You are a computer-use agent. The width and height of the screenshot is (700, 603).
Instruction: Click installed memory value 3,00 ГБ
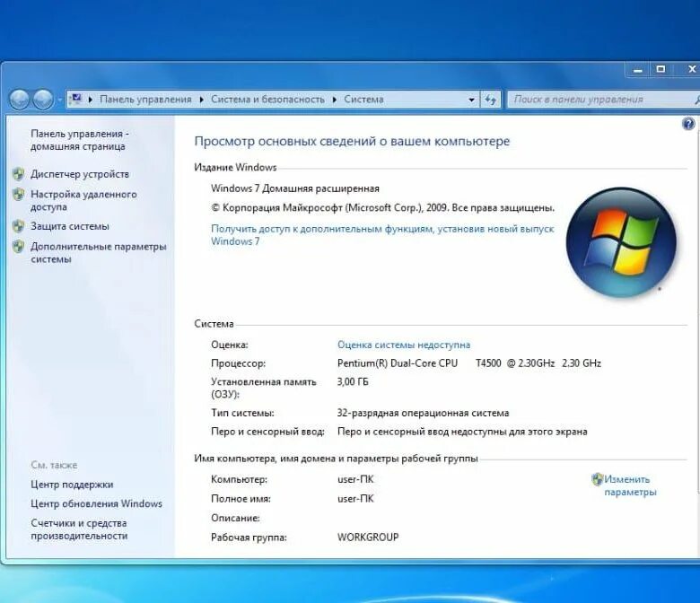[353, 381]
